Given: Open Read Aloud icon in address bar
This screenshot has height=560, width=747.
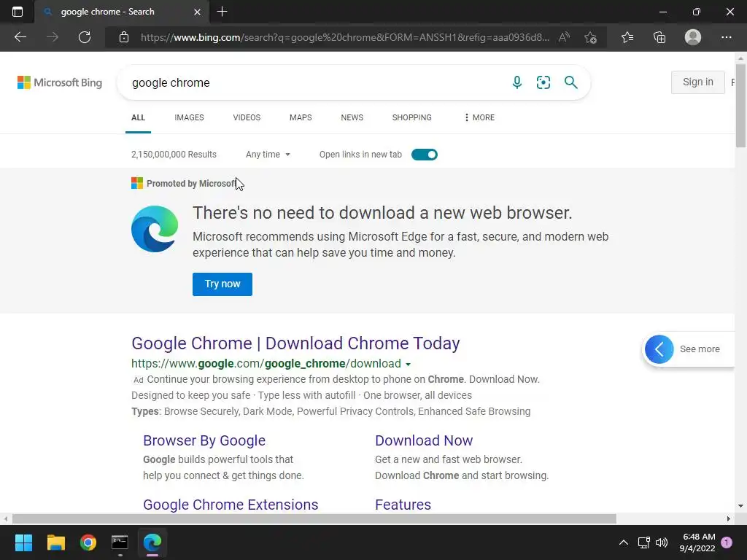Looking at the screenshot, I should (564, 37).
